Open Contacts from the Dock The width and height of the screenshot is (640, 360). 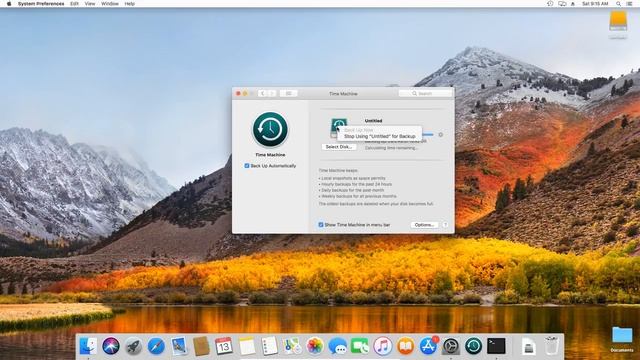(x=201, y=346)
